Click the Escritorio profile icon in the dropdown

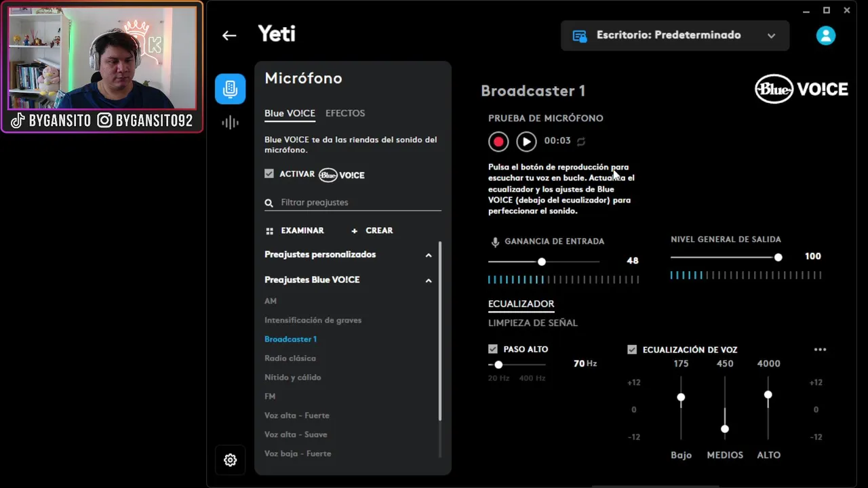[x=580, y=36]
